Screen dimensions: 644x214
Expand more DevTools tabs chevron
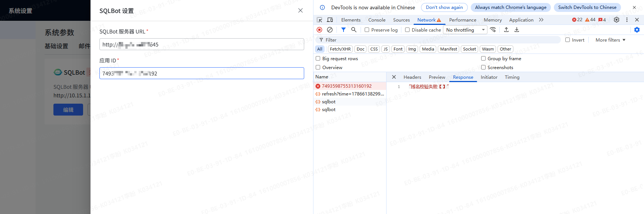tap(541, 20)
